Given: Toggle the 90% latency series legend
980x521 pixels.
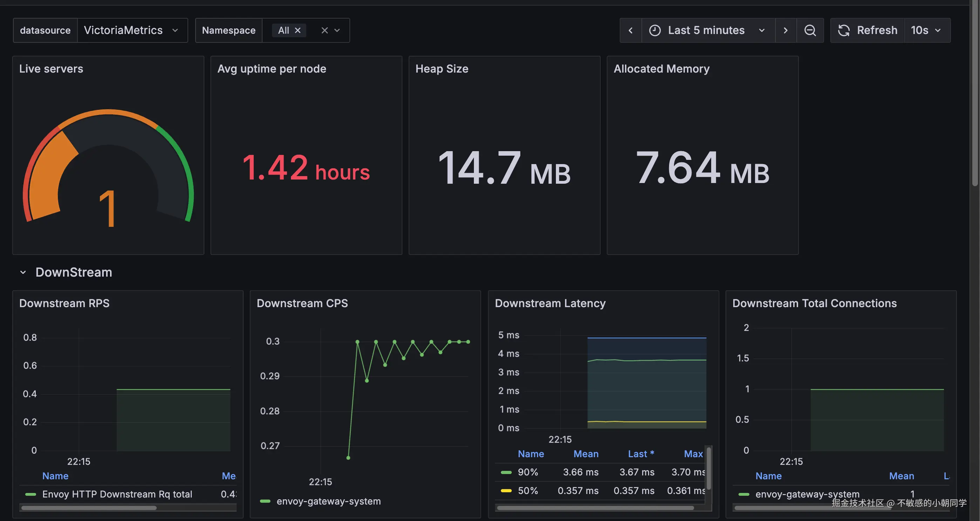Looking at the screenshot, I should pyautogui.click(x=528, y=472).
